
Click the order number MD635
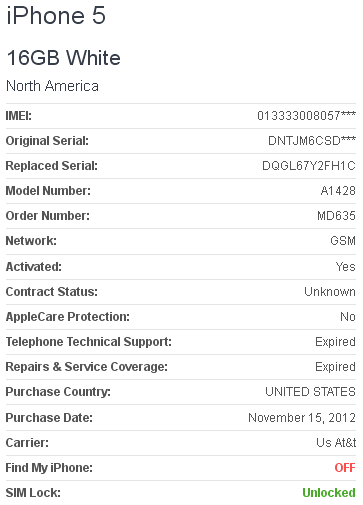[x=336, y=216]
